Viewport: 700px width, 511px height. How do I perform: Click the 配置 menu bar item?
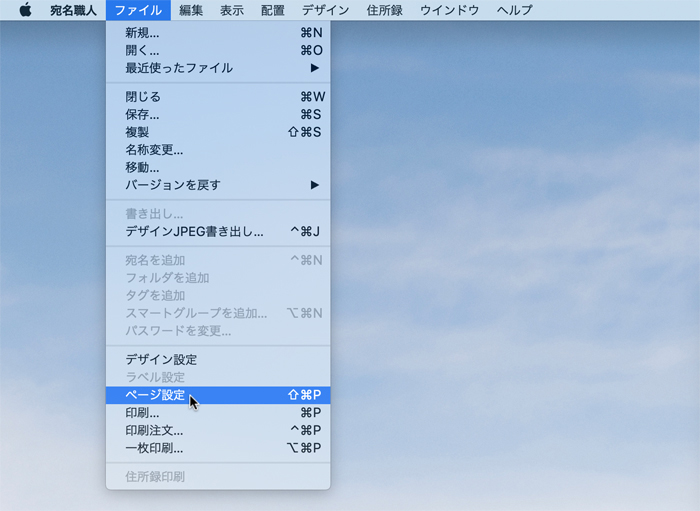tap(272, 10)
